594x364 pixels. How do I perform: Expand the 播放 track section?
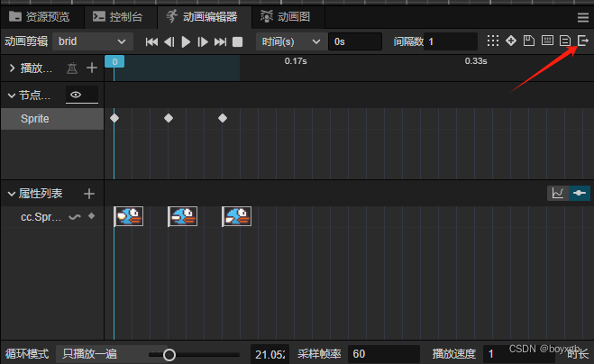[x=12, y=68]
